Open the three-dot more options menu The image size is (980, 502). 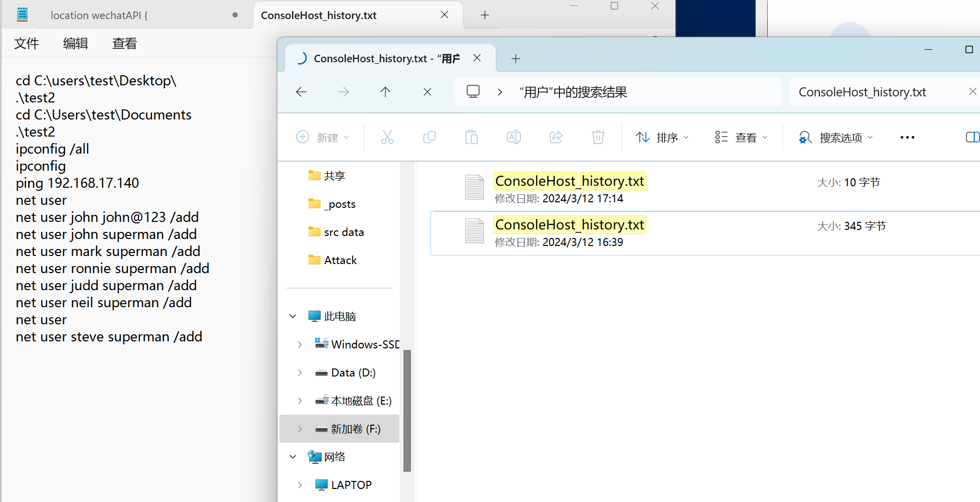[907, 137]
